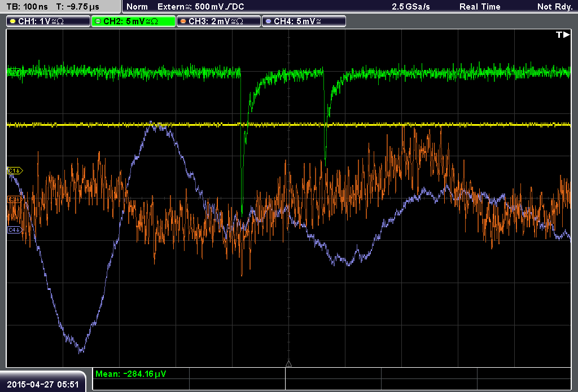Click the trigger level T marker
This screenshot has height=392, width=578.
click(563, 34)
